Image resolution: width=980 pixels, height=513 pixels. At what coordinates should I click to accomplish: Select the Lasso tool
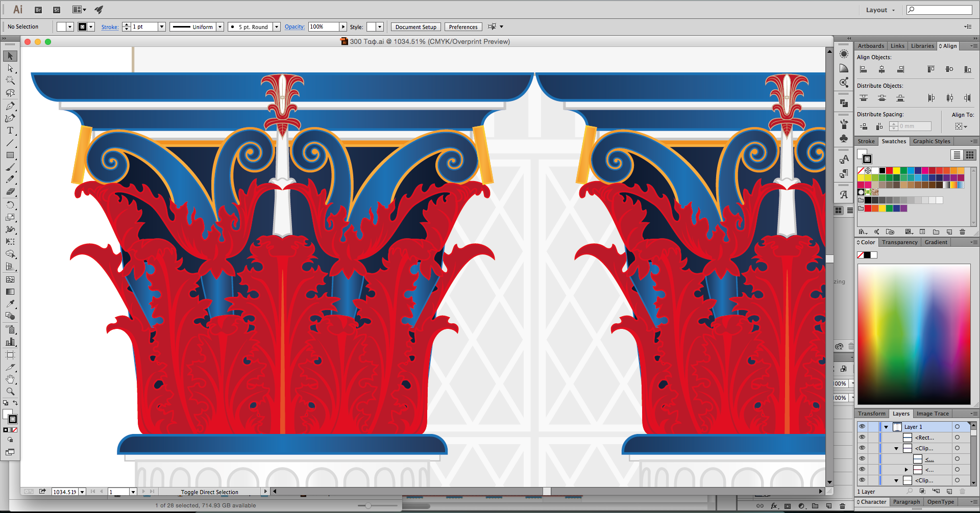pyautogui.click(x=10, y=93)
